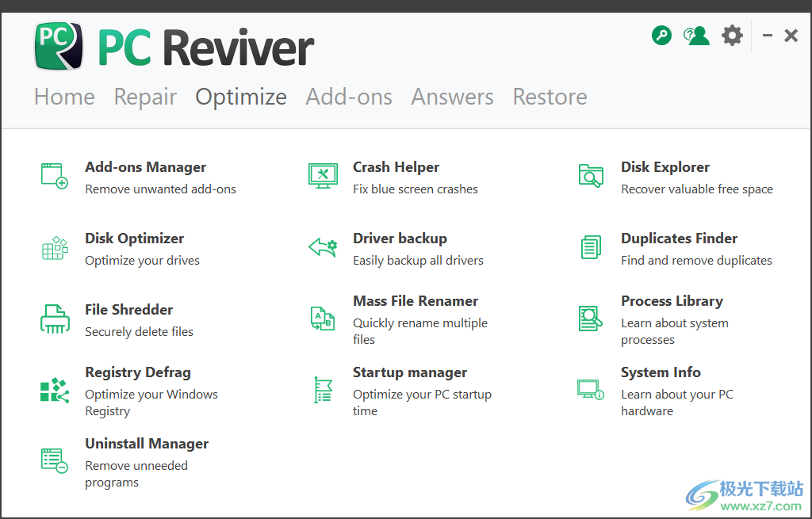This screenshot has height=519, width=812.
Task: Click the Startup manager flag icon
Action: [323, 390]
